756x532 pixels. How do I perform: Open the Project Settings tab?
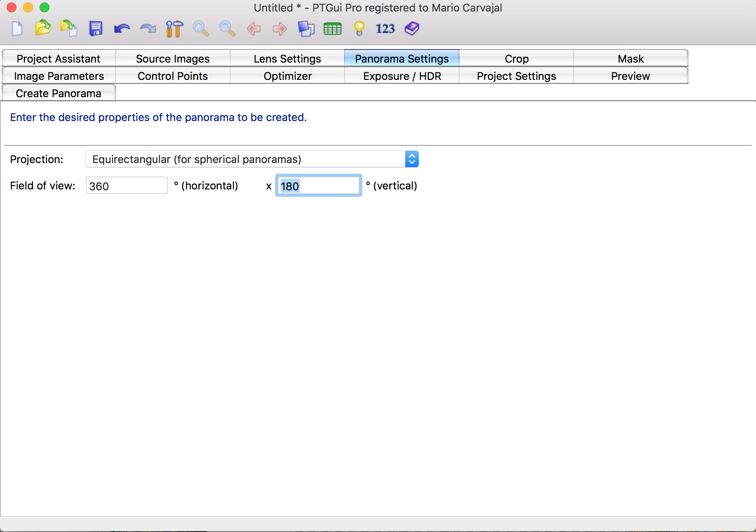tap(516, 76)
